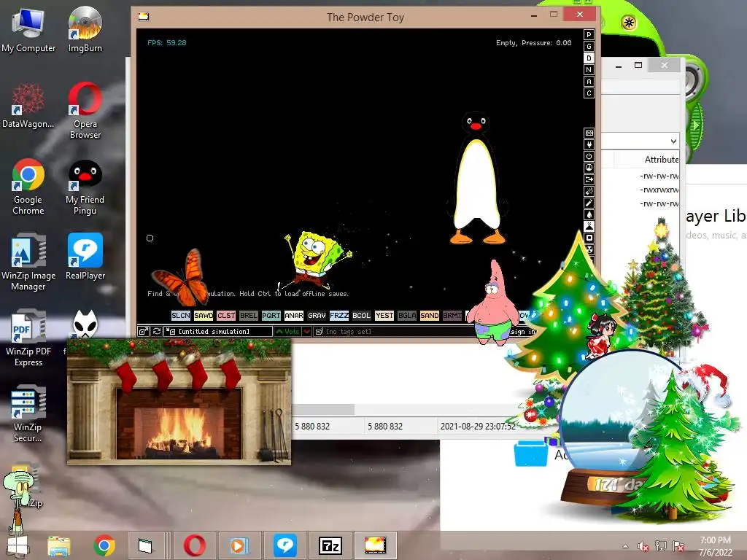The height and width of the screenshot is (560, 747).
Task: Pick the BREL powder element
Action: click(248, 315)
